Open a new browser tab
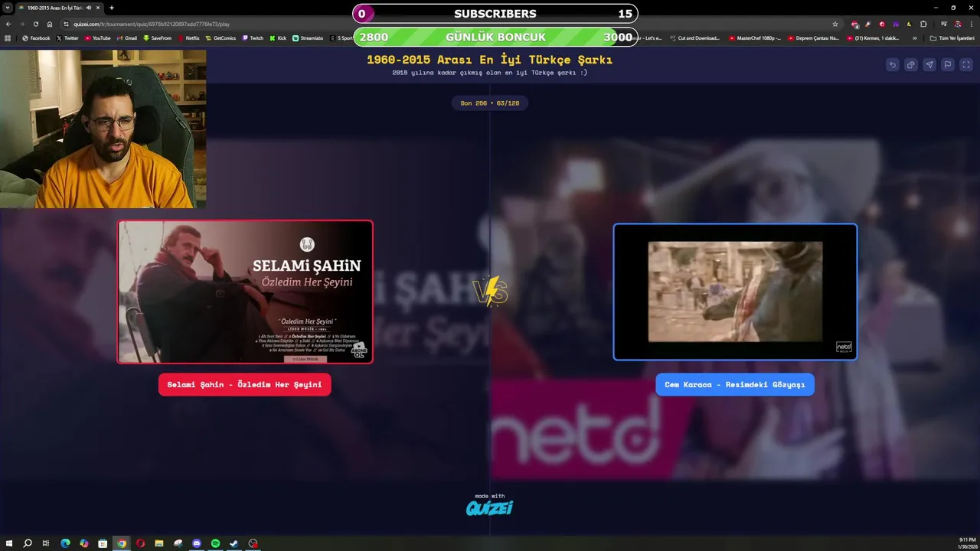 click(112, 8)
